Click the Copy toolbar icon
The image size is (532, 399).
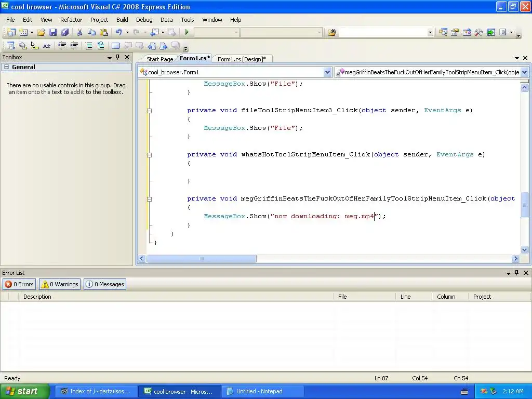(x=91, y=32)
